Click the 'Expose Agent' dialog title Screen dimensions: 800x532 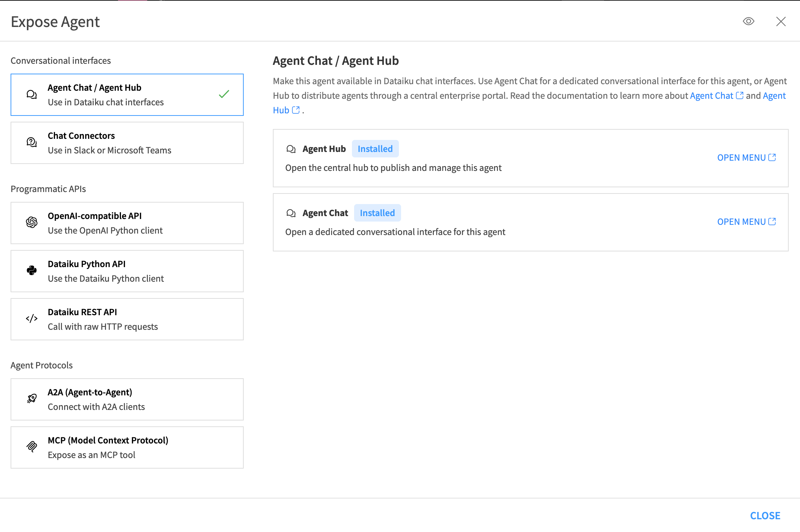55,22
